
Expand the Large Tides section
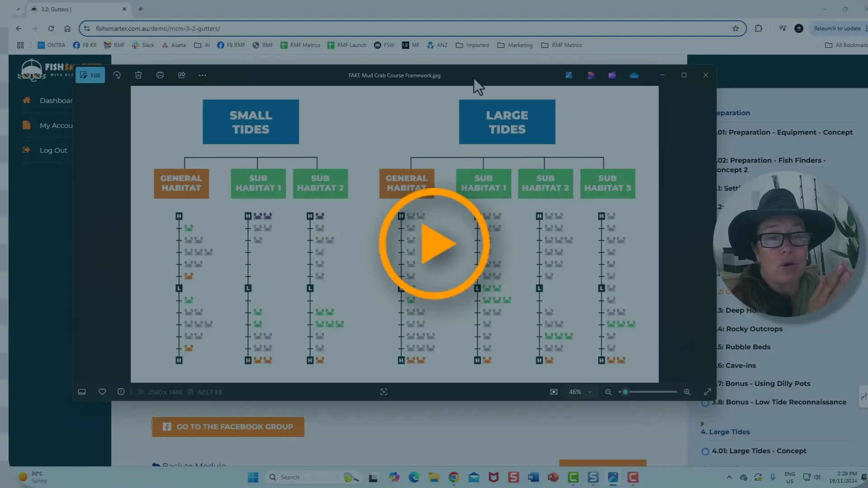(728, 432)
